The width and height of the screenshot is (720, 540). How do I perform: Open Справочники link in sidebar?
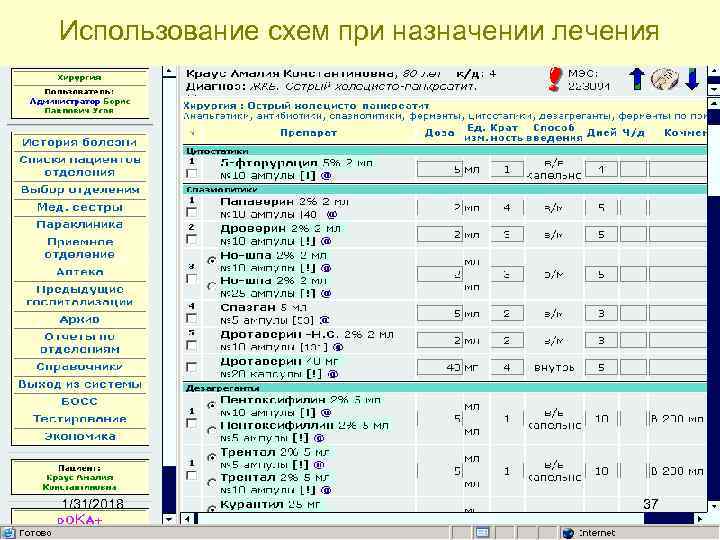click(79, 367)
